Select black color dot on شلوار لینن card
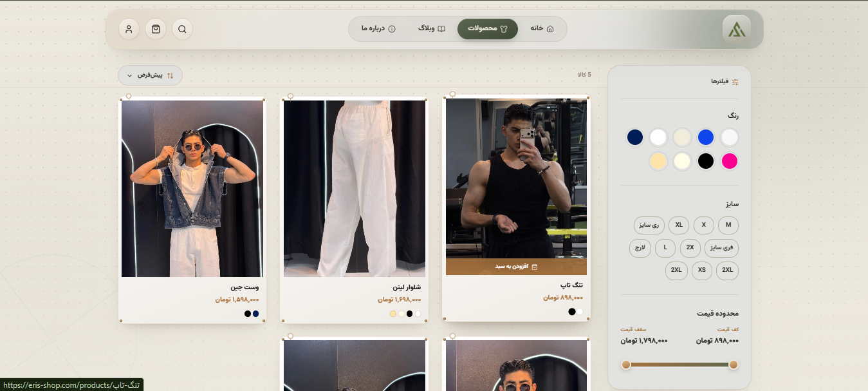Screen dimensions: 868x391 409,314
